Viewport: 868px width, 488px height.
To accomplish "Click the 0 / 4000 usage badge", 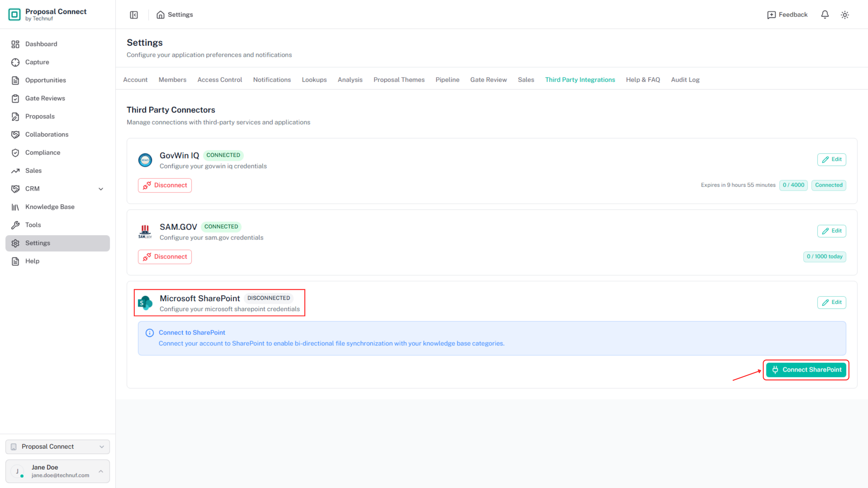I will click(793, 185).
